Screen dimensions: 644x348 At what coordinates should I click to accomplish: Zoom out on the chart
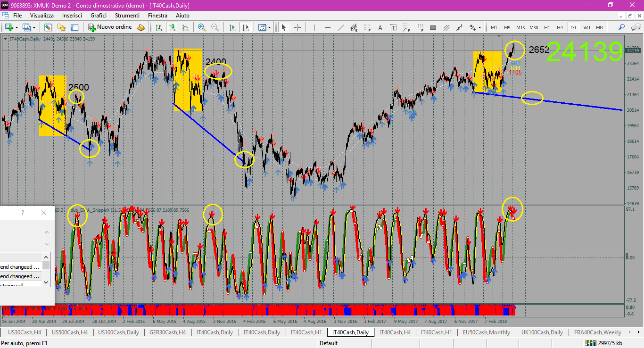click(215, 27)
